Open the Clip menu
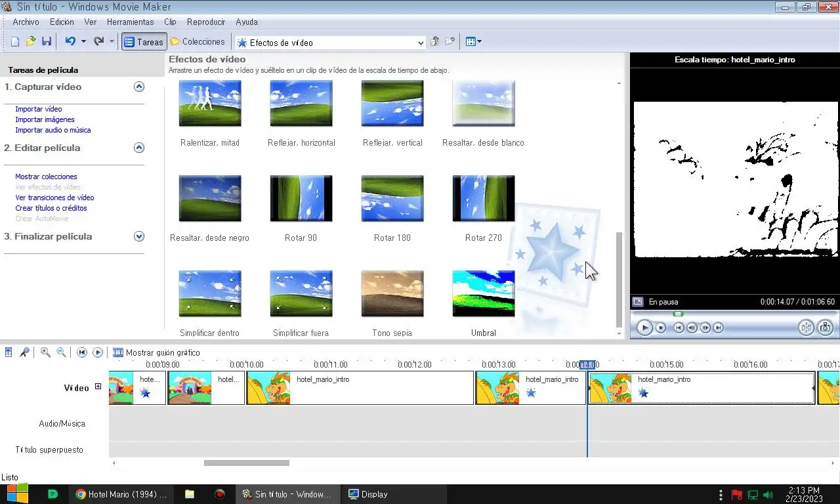This screenshot has width=840, height=504. [x=170, y=22]
